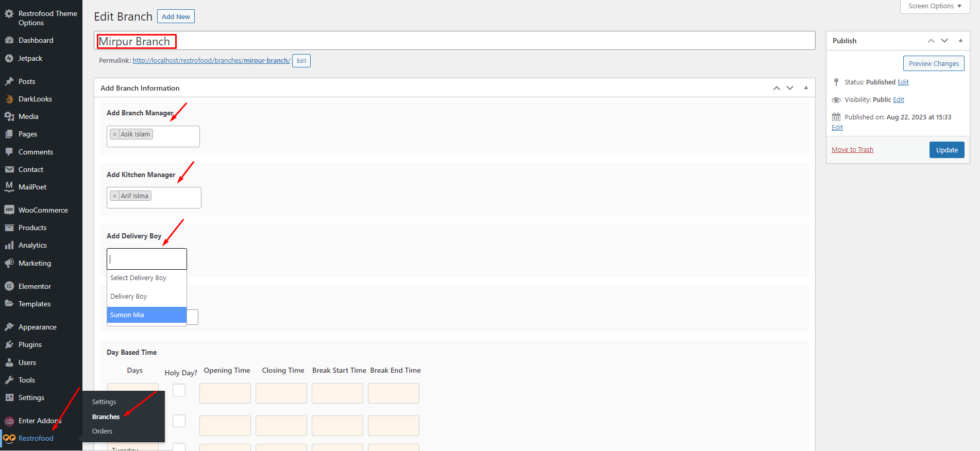Choose the Delivery Boy option in list
This screenshot has width=980, height=451.
[x=147, y=297]
